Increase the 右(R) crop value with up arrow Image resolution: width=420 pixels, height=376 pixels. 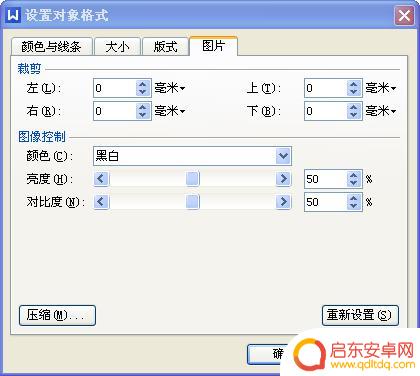tap(143, 107)
